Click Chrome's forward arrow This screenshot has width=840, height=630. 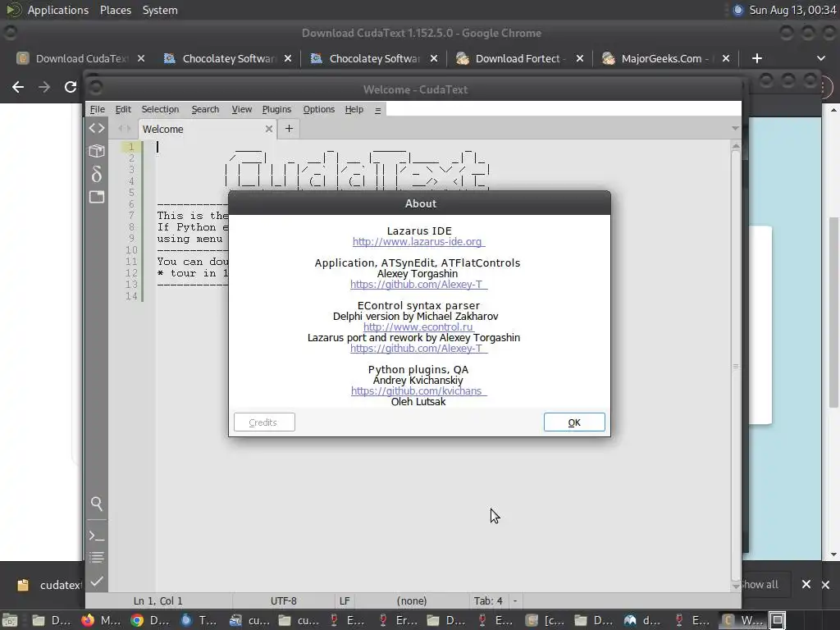point(44,87)
